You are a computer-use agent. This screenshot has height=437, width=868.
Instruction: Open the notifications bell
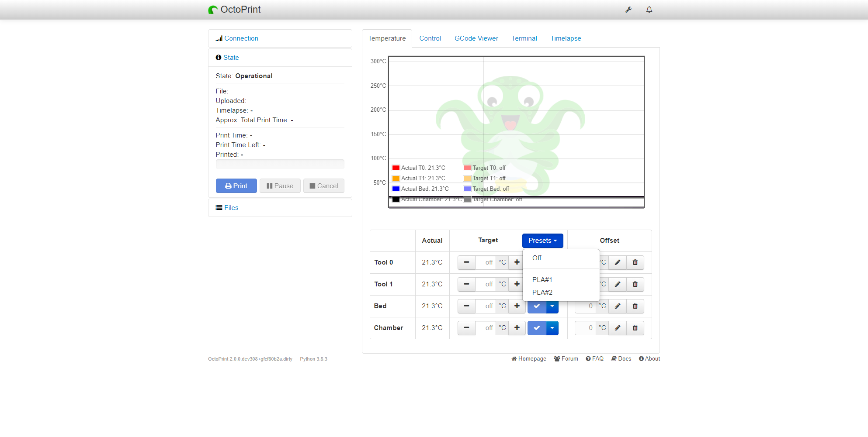pyautogui.click(x=649, y=9)
